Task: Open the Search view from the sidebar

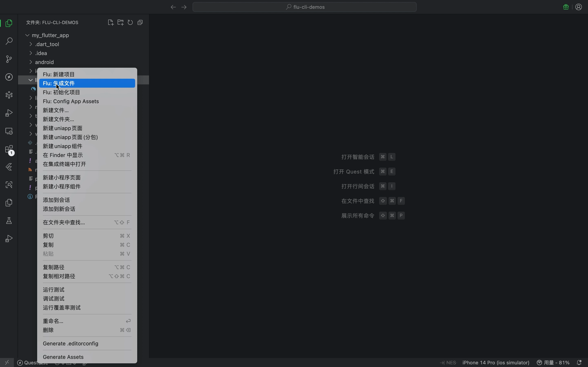Action: coord(9,41)
